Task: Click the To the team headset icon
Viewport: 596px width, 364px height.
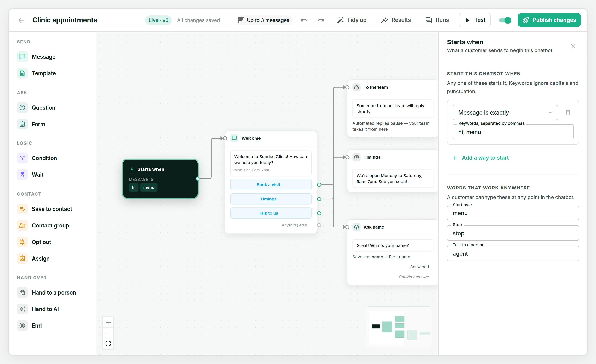Action: click(356, 87)
